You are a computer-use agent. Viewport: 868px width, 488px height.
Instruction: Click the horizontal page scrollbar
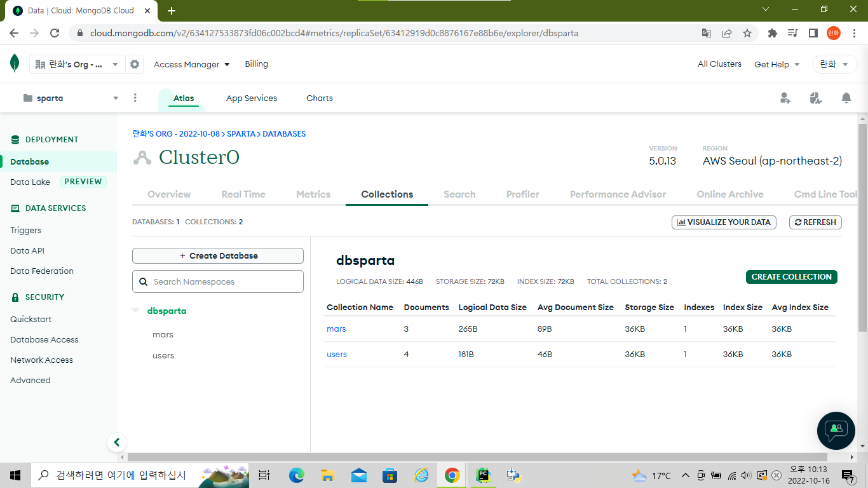(477, 457)
